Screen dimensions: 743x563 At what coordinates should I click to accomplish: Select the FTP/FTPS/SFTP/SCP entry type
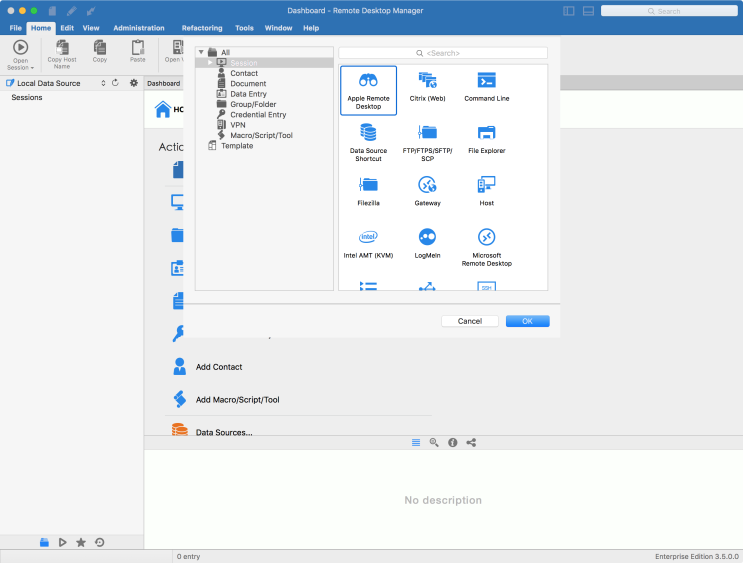tap(427, 142)
